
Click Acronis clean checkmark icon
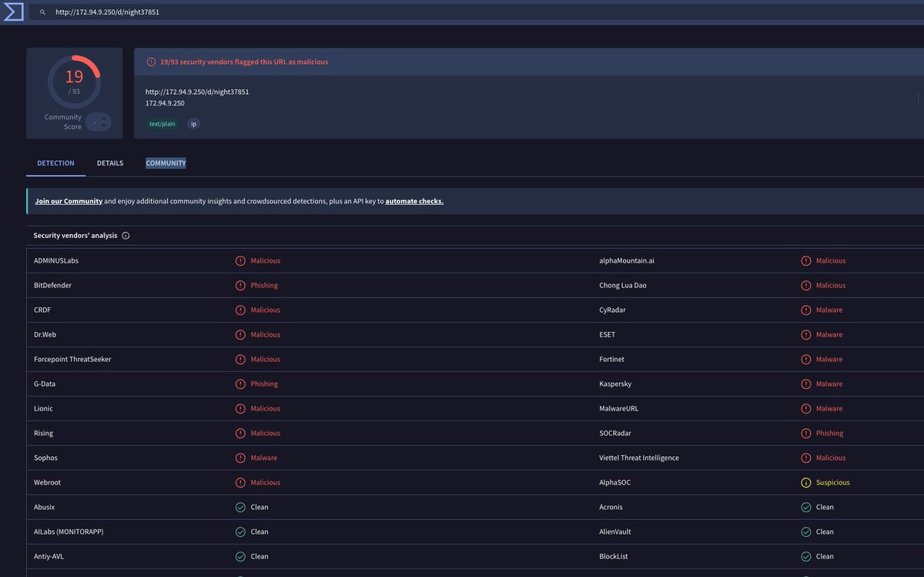(x=805, y=507)
